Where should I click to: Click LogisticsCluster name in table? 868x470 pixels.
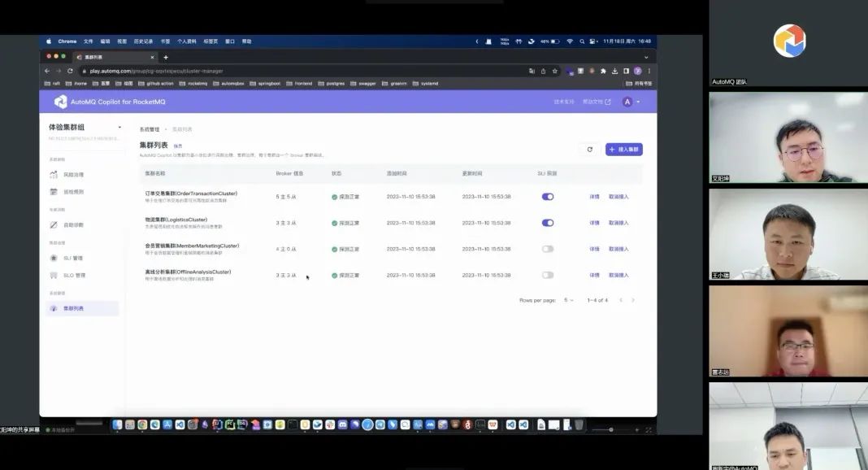click(176, 220)
